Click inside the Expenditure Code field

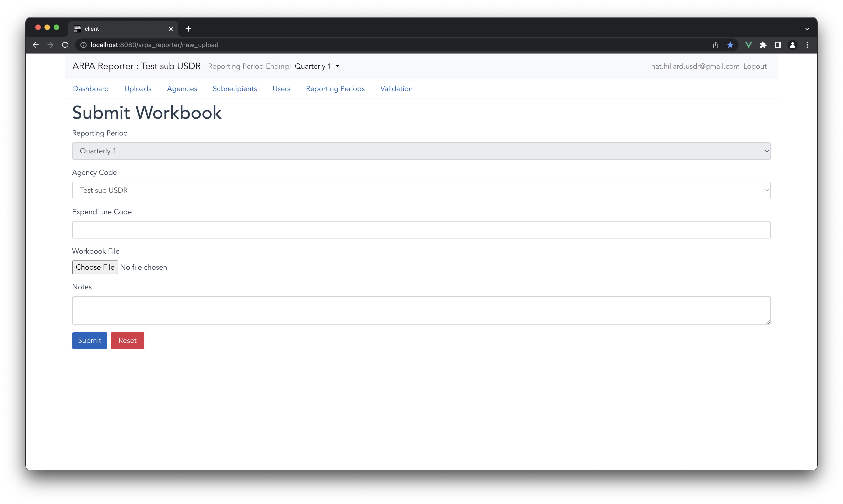point(421,230)
